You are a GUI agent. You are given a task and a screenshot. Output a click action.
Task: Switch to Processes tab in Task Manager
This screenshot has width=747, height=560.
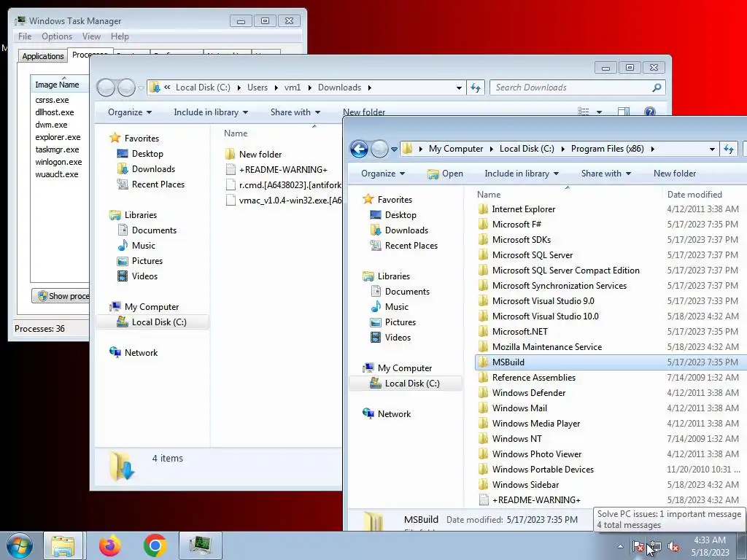(x=90, y=55)
